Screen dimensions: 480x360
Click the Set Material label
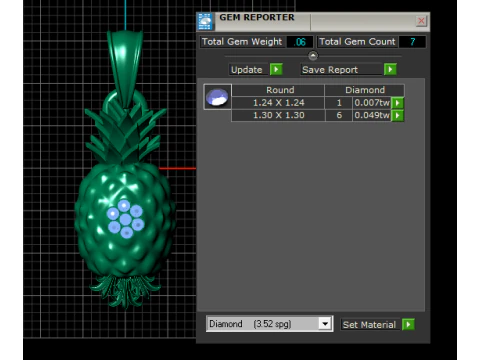coord(369,325)
